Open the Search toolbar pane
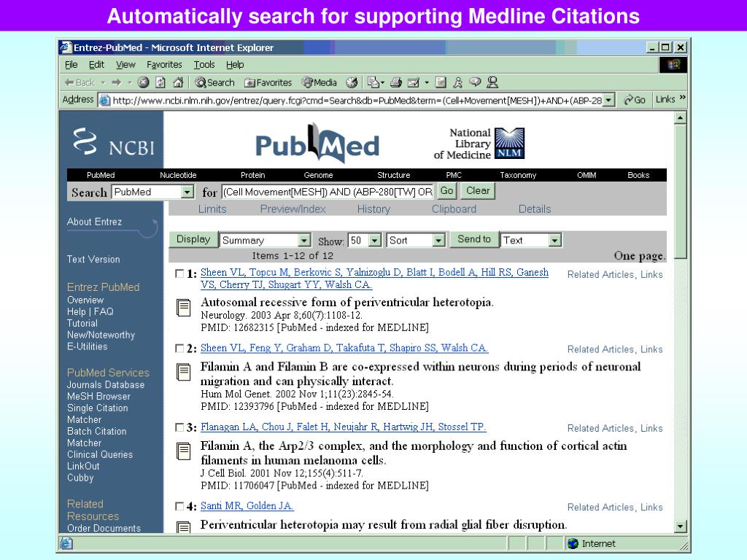 215,82
